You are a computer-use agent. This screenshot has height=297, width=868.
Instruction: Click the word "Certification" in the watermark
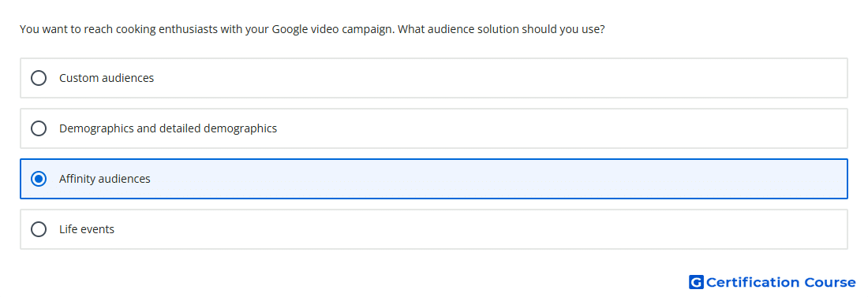pos(752,282)
